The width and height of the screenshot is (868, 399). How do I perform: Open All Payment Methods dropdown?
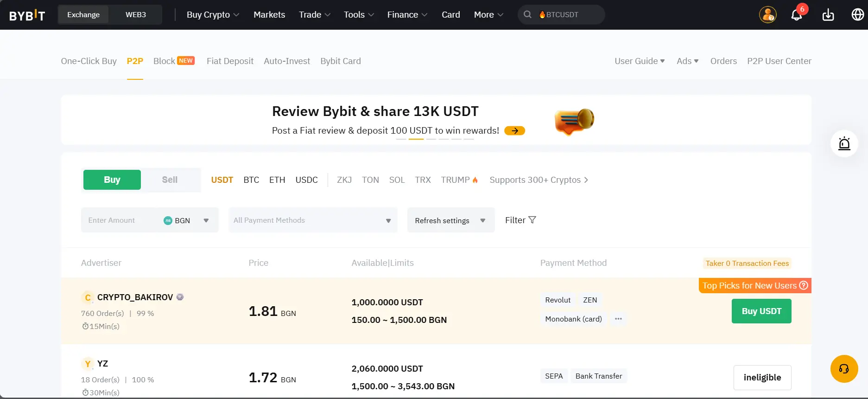313,220
